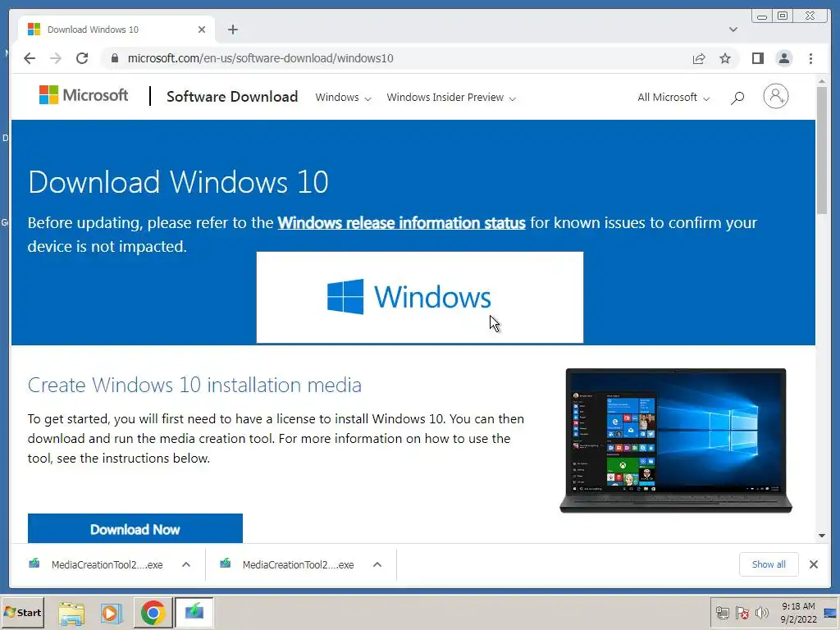This screenshot has width=840, height=630.
Task: Expand the All Microsoft menu
Action: click(673, 98)
